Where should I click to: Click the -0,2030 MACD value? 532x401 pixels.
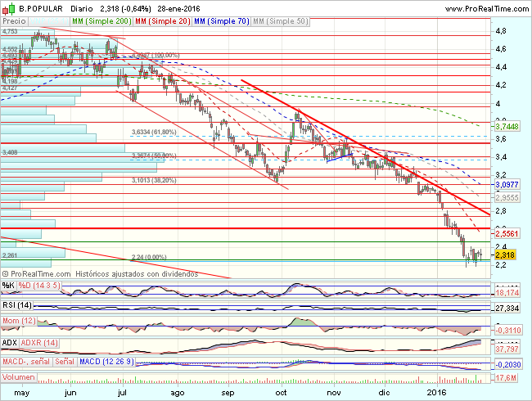(x=508, y=365)
